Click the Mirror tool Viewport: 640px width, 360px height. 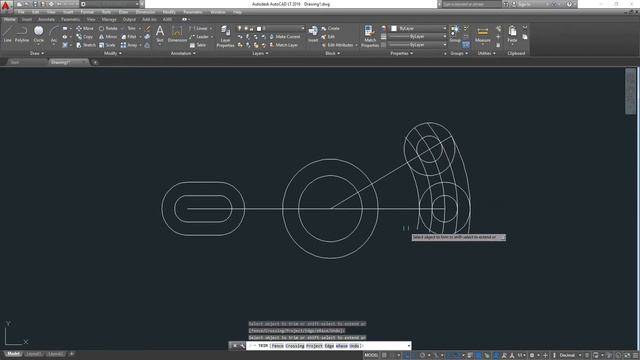[x=108, y=37]
